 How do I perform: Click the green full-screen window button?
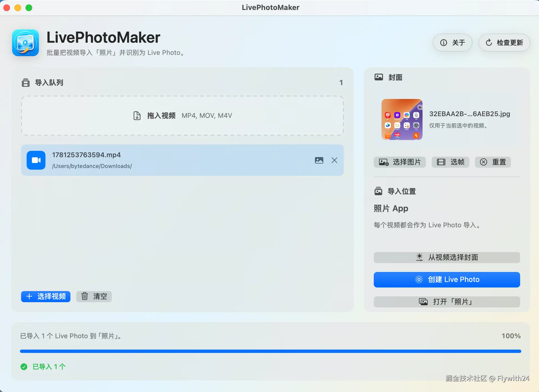(x=29, y=8)
